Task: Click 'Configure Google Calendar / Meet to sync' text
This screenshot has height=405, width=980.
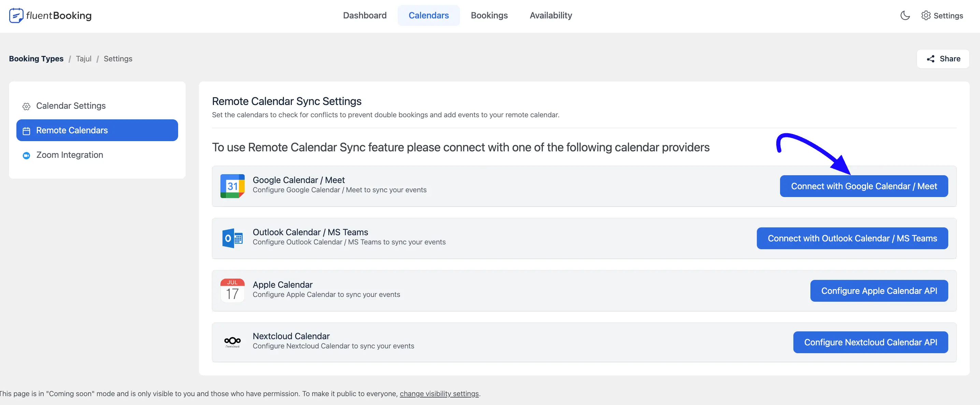Action: 339,190
